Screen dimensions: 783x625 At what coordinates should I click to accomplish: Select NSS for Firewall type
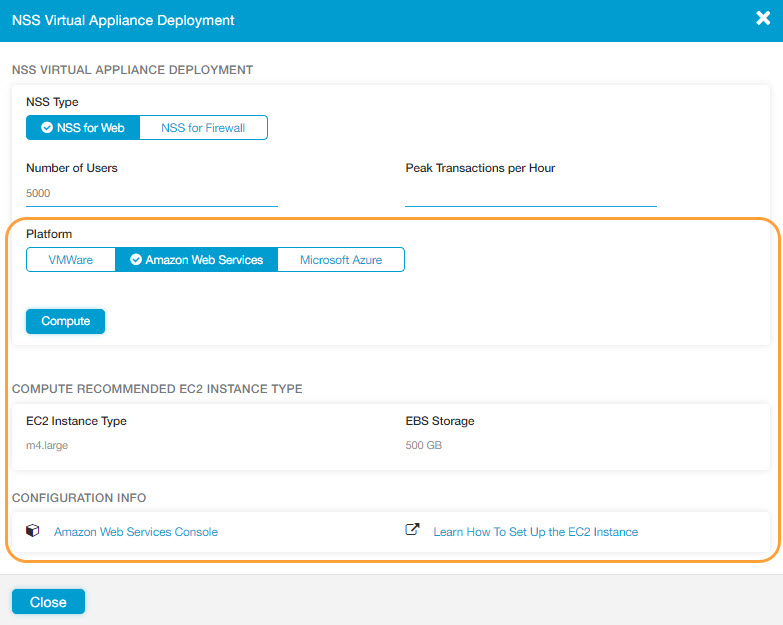click(203, 128)
